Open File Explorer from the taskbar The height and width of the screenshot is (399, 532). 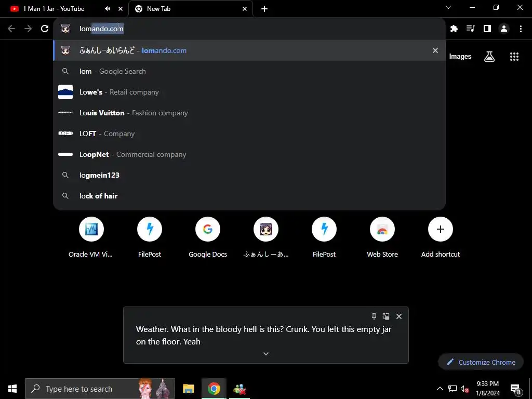[188, 389]
